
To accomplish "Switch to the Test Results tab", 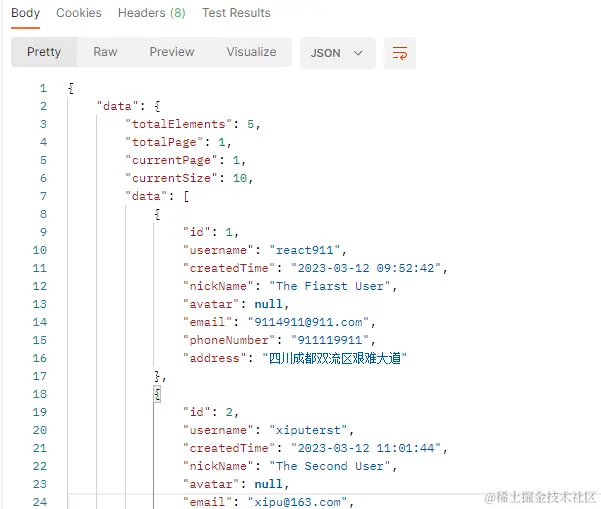I will tap(236, 13).
